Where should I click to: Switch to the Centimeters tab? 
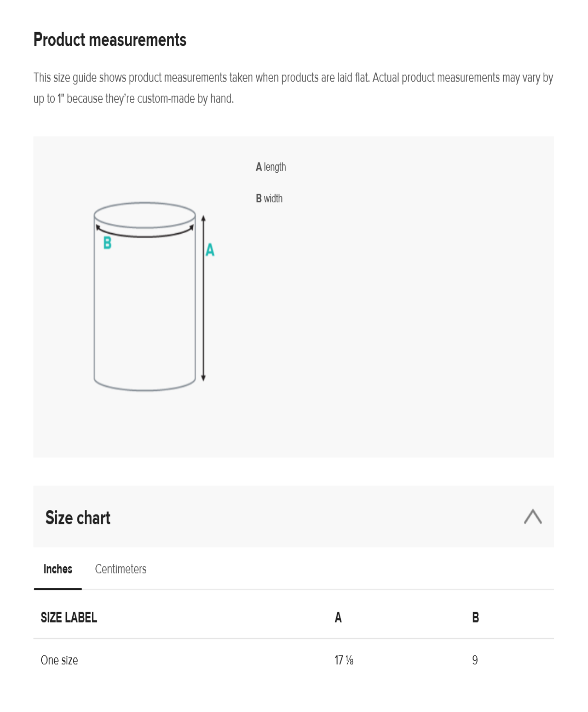tap(120, 569)
